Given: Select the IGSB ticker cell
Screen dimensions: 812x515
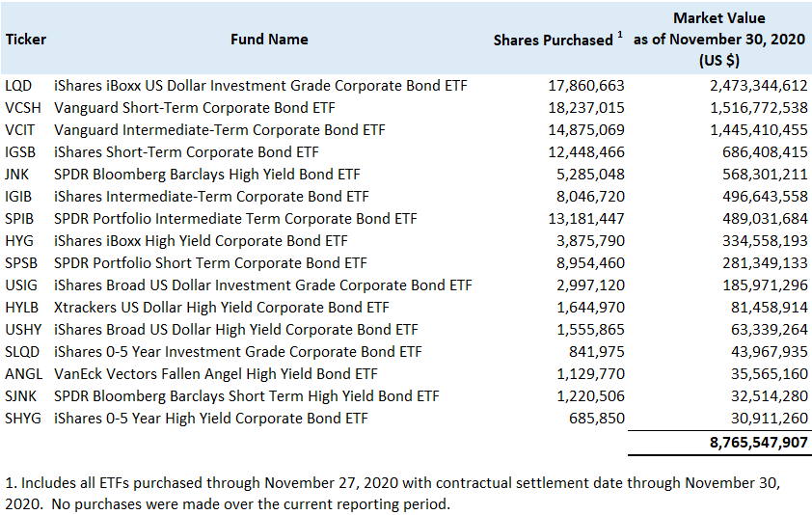Looking at the screenshot, I should pos(20,152).
